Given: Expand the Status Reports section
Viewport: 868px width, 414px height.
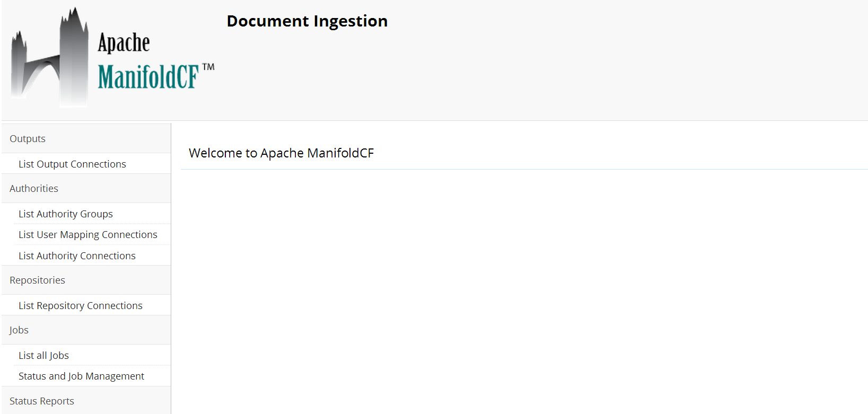Looking at the screenshot, I should tap(86, 401).
